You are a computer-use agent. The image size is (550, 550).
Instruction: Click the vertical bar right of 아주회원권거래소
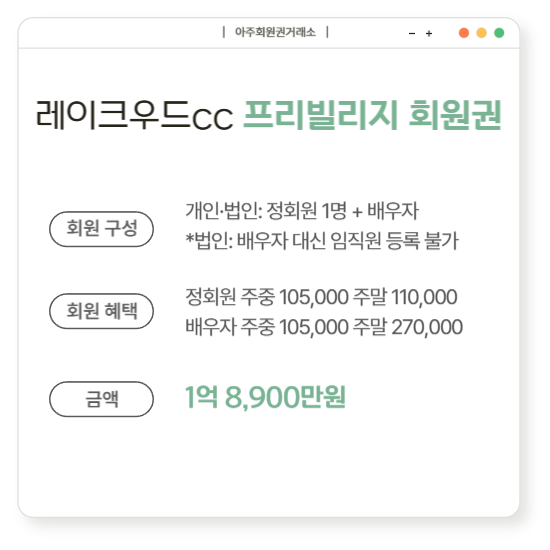(327, 32)
